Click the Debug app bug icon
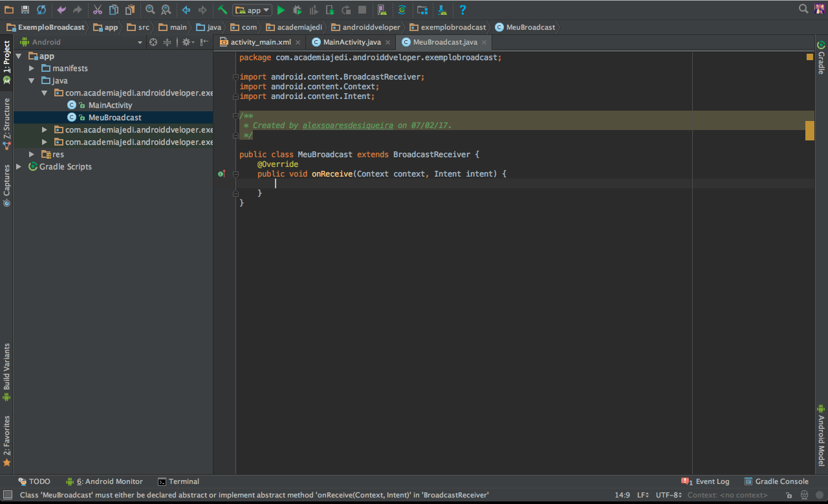Image resolution: width=828 pixels, height=504 pixels. 297,10
